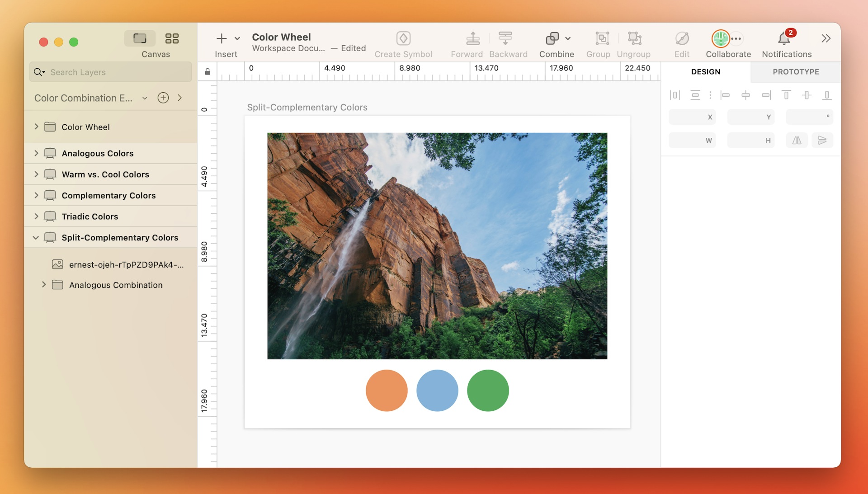Click the Ungroup toolbar icon
Screen dimensions: 868x494
tap(634, 38)
